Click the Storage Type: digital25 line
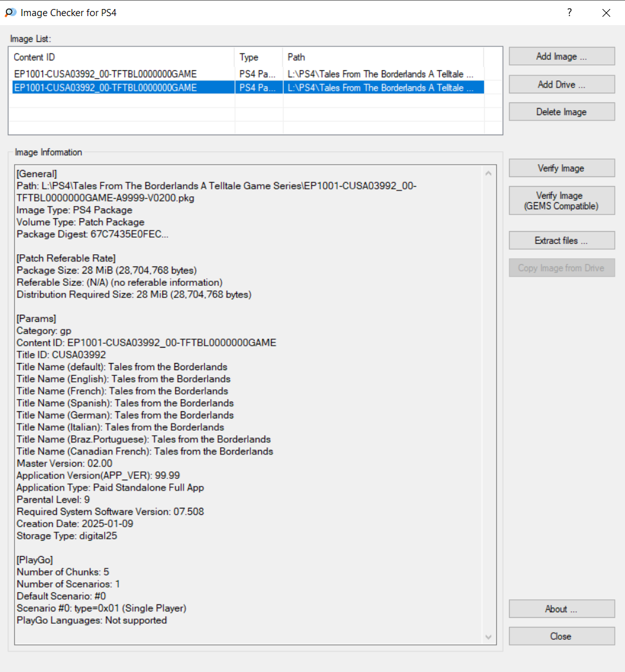Viewport: 625px width, 672px height. click(67, 536)
